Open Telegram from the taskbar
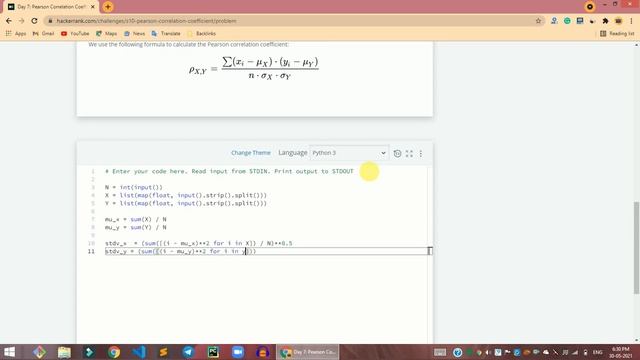The width and height of the screenshot is (640, 360). 188,352
